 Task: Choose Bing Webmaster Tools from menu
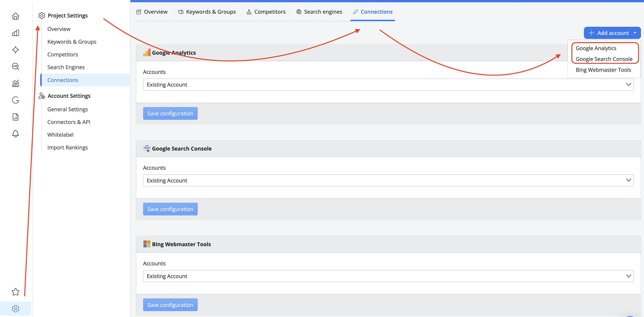(x=603, y=70)
